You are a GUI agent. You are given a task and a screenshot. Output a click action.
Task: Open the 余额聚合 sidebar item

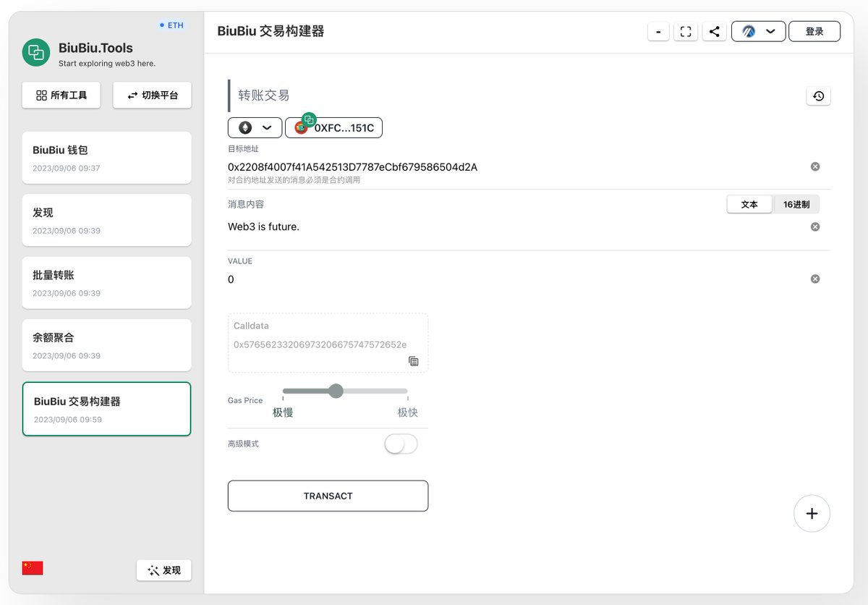(x=107, y=345)
